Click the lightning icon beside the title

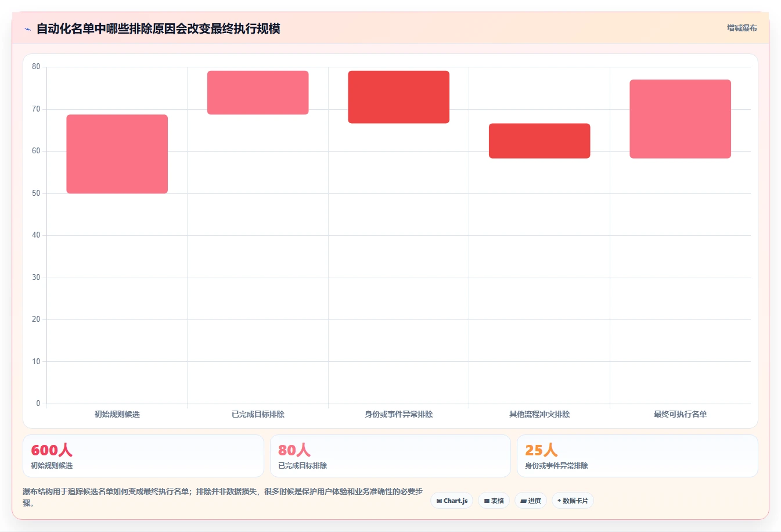[28, 29]
